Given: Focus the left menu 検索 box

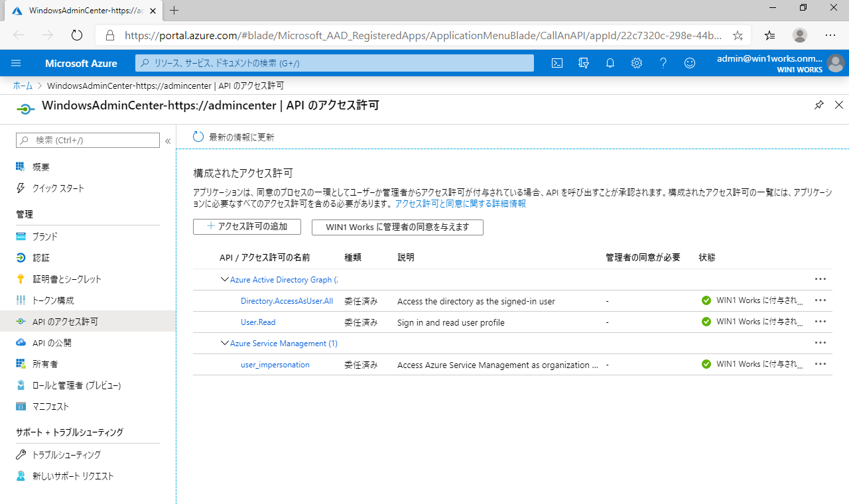Looking at the screenshot, I should click(88, 141).
